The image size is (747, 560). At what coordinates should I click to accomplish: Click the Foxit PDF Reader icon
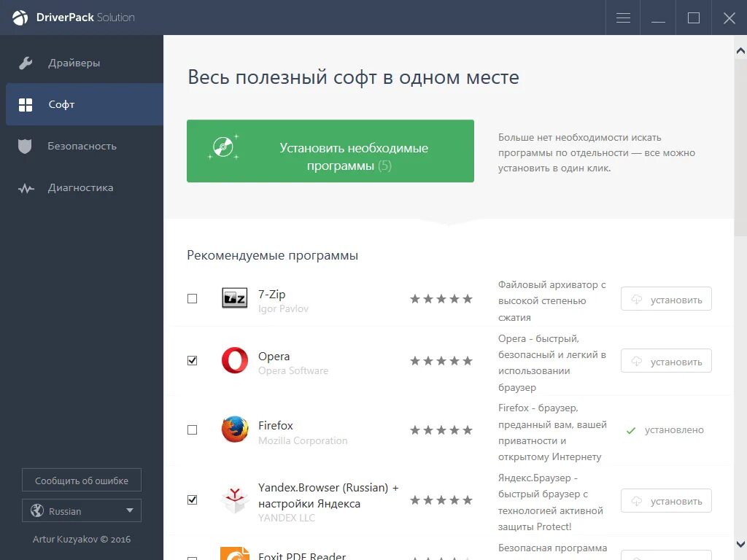(x=235, y=553)
